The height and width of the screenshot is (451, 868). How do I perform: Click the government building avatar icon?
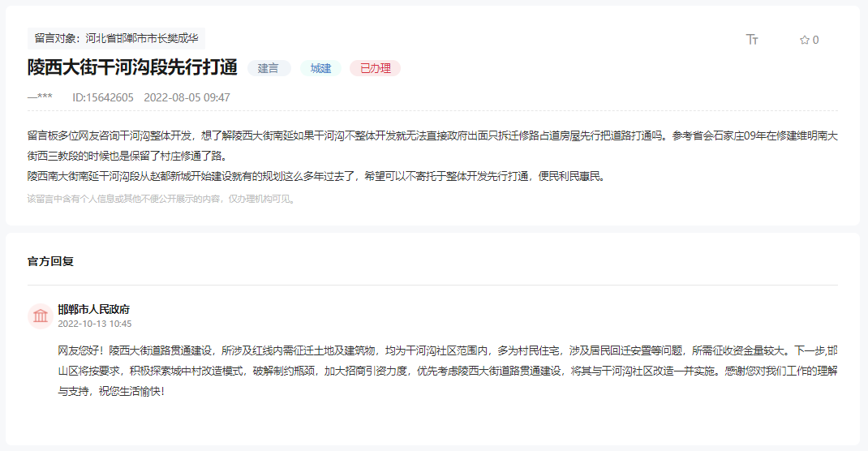coord(41,316)
